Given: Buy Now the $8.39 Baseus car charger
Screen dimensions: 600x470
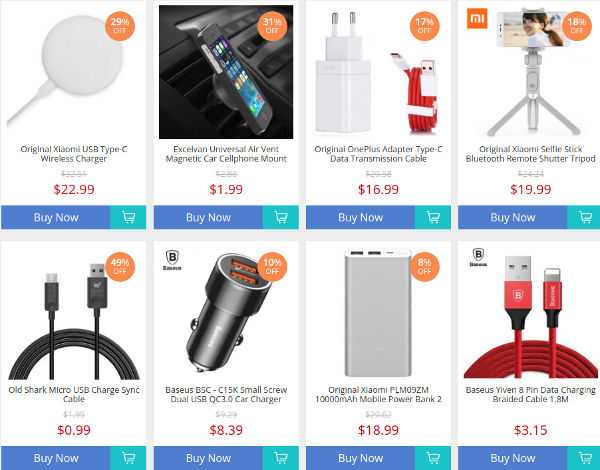Looking at the screenshot, I should 208,458.
